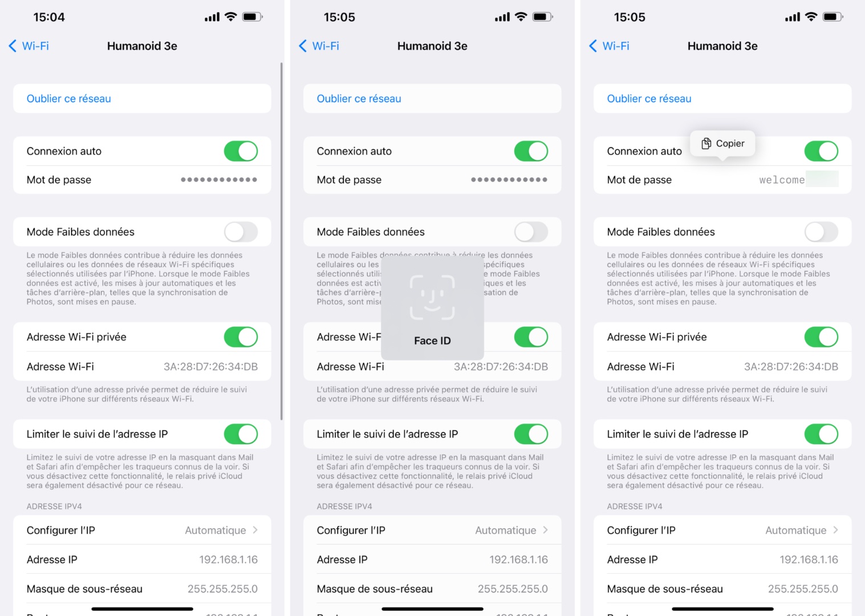Enable Mode Faibles données in left screen
The width and height of the screenshot is (865, 616).
coord(241,232)
